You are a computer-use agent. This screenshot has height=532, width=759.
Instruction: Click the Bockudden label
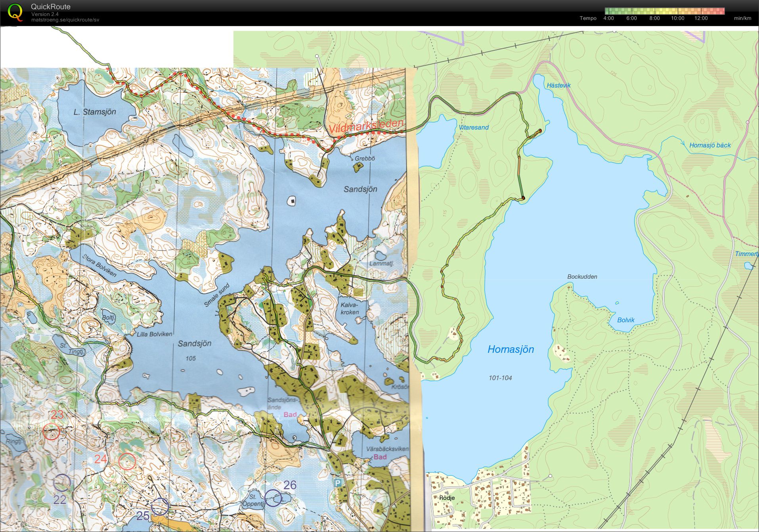click(582, 277)
